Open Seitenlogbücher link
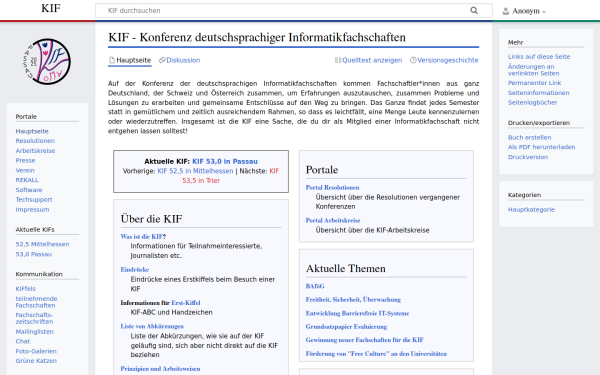Viewport: 600px width, 375px height. pyautogui.click(x=532, y=103)
